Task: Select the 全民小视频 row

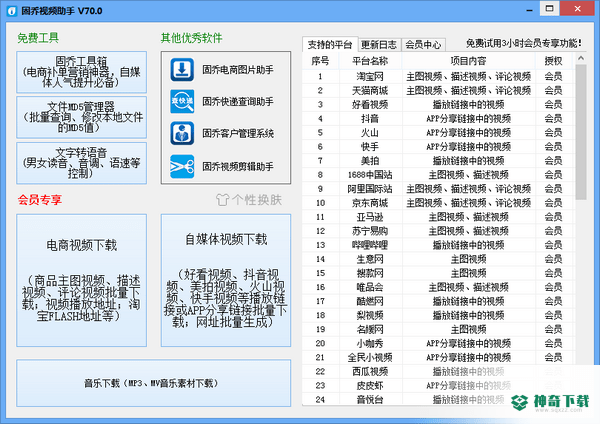Action: pos(439,357)
